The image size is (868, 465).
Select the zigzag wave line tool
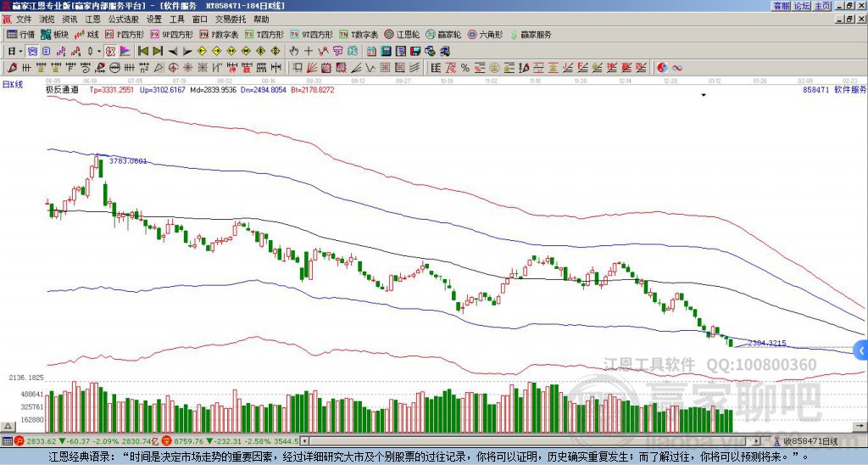[x=370, y=68]
